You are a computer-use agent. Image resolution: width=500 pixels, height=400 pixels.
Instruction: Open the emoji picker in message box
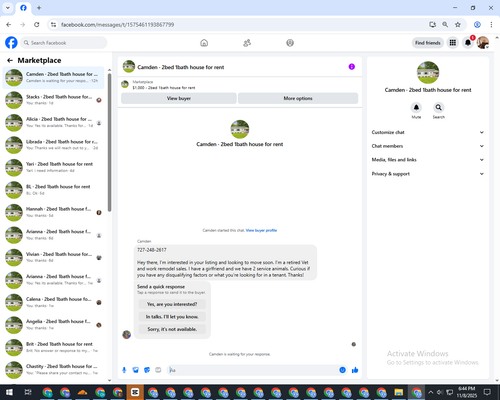[342, 370]
